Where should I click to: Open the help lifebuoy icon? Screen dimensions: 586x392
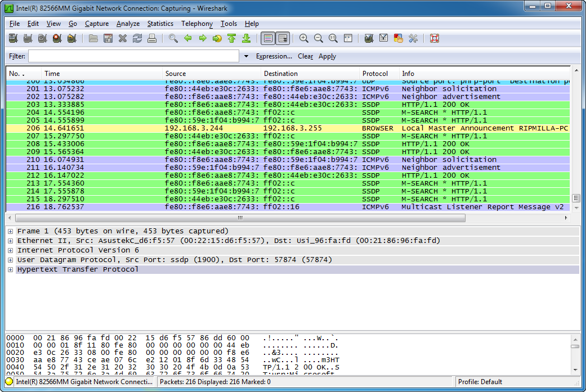coord(434,38)
